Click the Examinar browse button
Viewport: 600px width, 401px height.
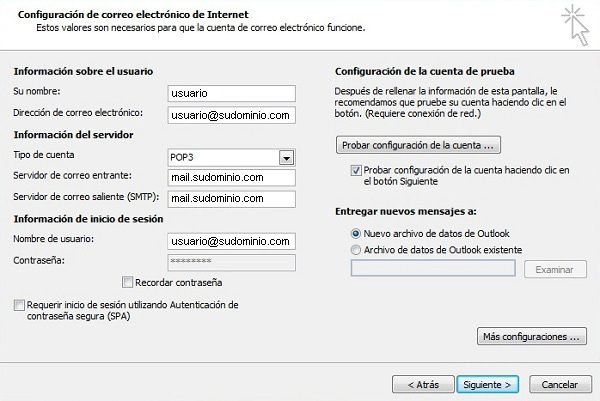pyautogui.click(x=555, y=269)
